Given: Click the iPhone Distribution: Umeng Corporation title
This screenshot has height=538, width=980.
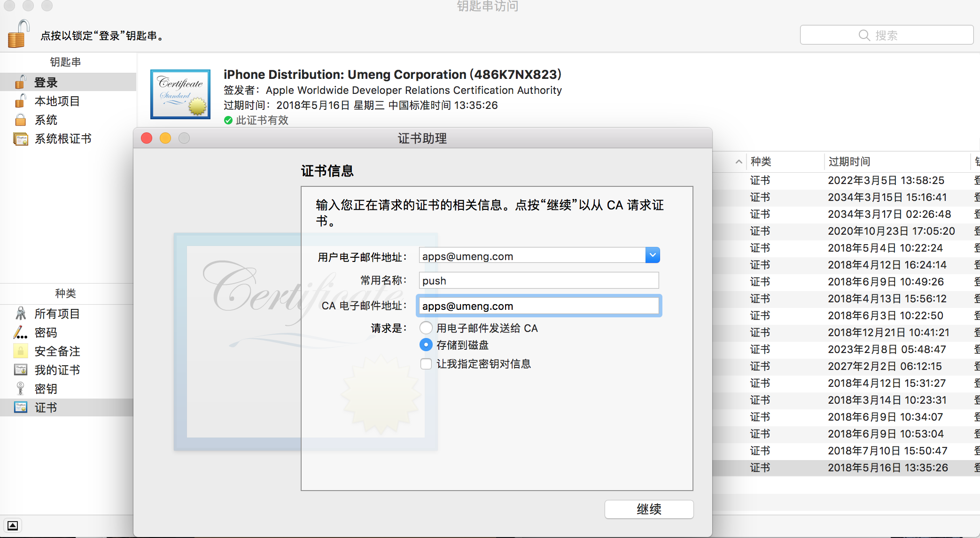Looking at the screenshot, I should point(392,74).
